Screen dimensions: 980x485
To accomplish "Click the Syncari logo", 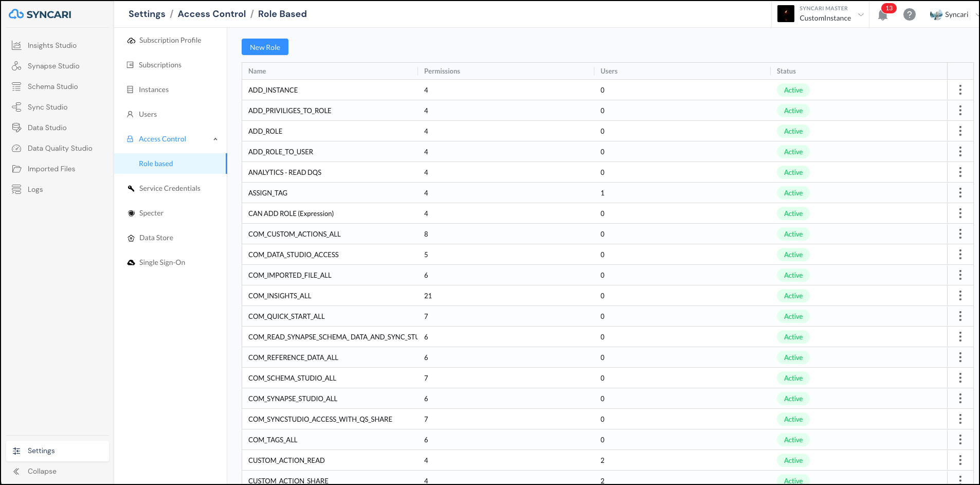I will coord(41,14).
